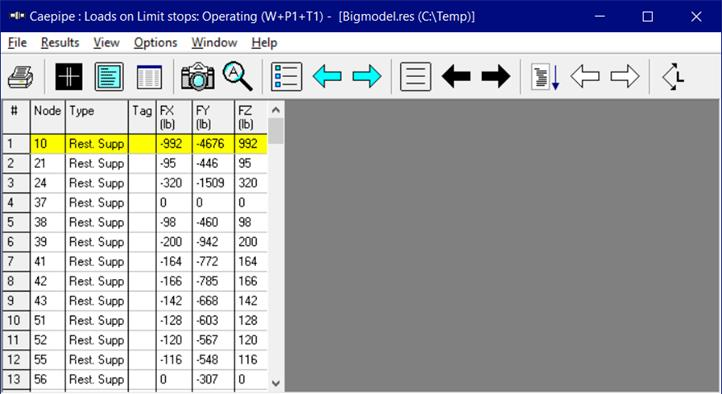722x394 pixels.
Task: Open the results list selector icon
Action: coord(287,76)
